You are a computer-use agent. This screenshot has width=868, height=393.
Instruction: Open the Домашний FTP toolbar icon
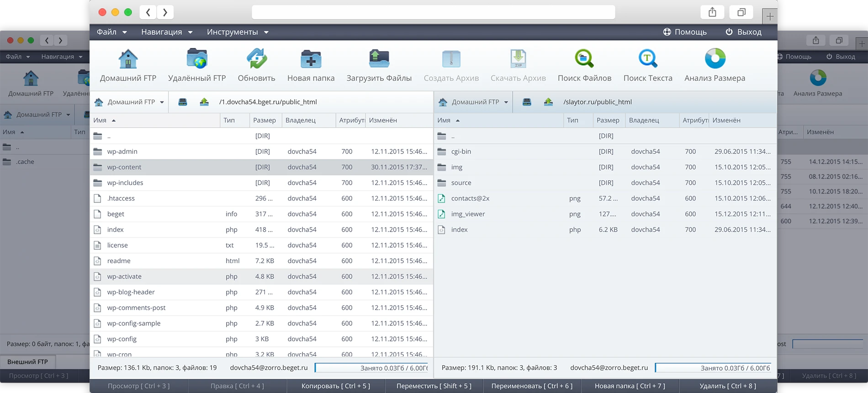[128, 59]
